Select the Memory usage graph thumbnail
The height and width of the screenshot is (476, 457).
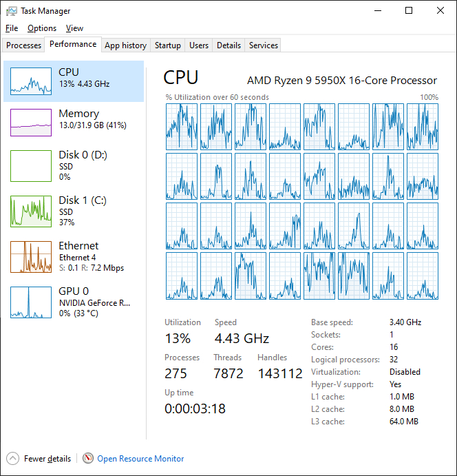point(31,123)
